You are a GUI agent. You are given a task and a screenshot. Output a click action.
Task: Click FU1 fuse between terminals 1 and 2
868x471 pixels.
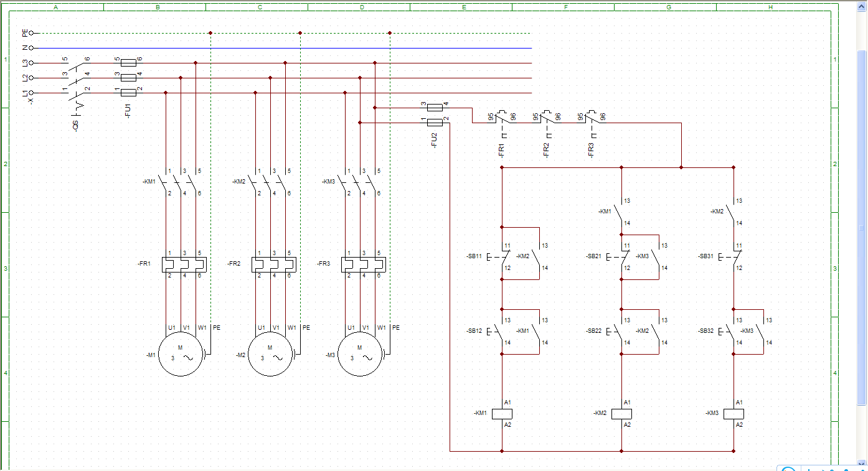pyautogui.click(x=128, y=92)
